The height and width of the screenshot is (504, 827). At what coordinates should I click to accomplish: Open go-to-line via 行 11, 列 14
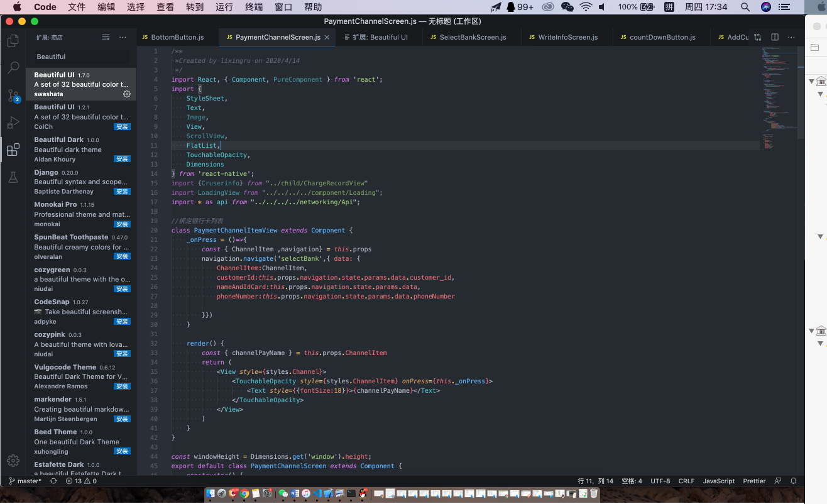pos(595,481)
